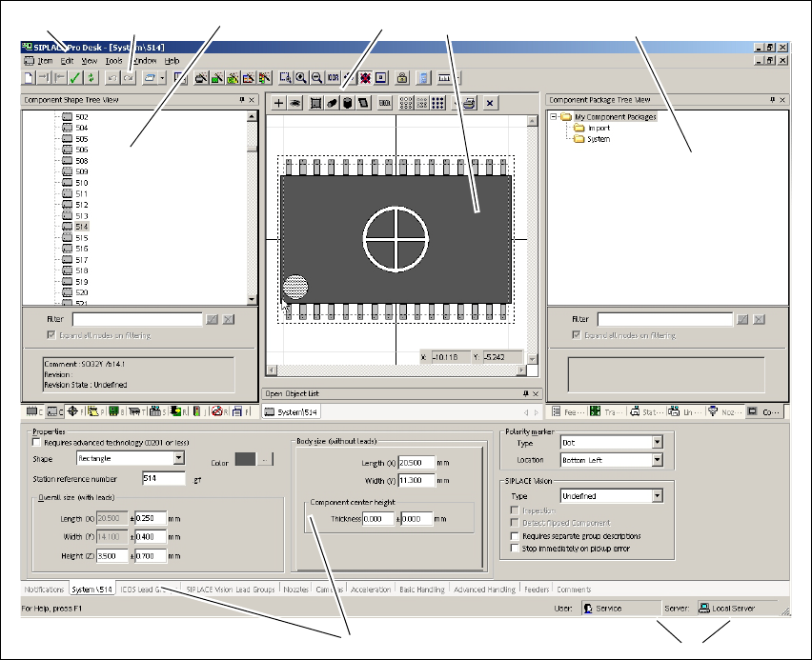Click the gray Color swatch
812x660 pixels.
[244, 459]
